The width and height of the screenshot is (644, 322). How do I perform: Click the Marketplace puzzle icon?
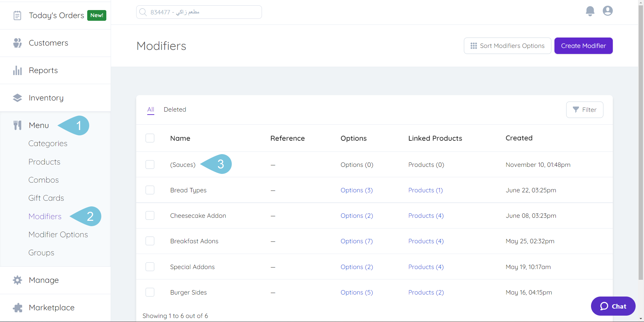coord(17,307)
